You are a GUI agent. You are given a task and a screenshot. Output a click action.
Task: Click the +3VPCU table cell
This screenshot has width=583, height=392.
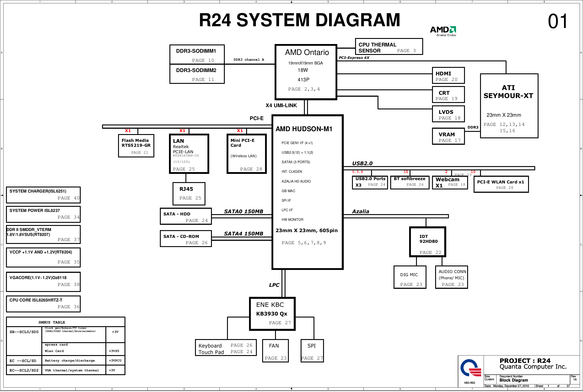[115, 360]
